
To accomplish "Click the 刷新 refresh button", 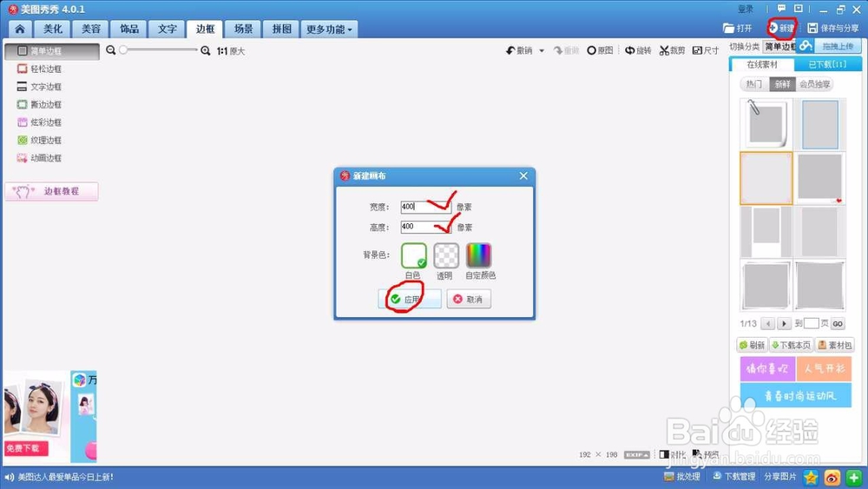I will (x=752, y=345).
